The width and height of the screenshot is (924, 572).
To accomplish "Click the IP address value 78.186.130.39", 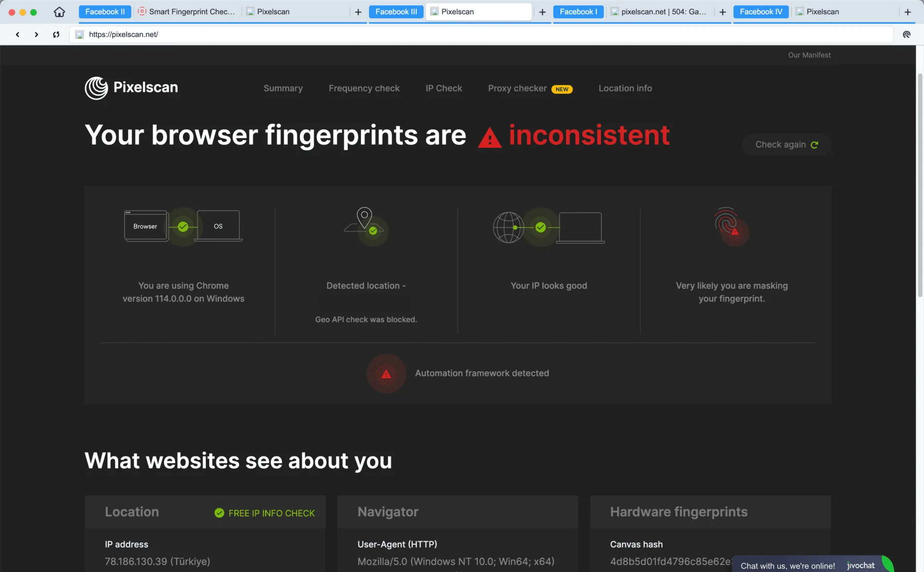I will tap(158, 561).
